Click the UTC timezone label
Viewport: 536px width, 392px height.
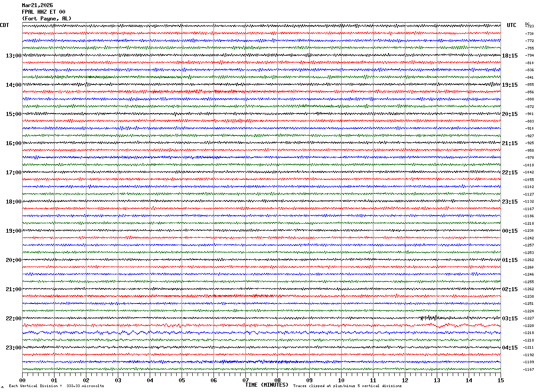[x=512, y=25]
